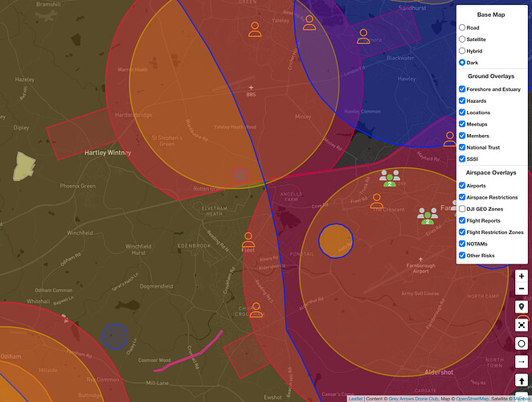
Task: Select the Satellite base map
Action: coord(462,39)
